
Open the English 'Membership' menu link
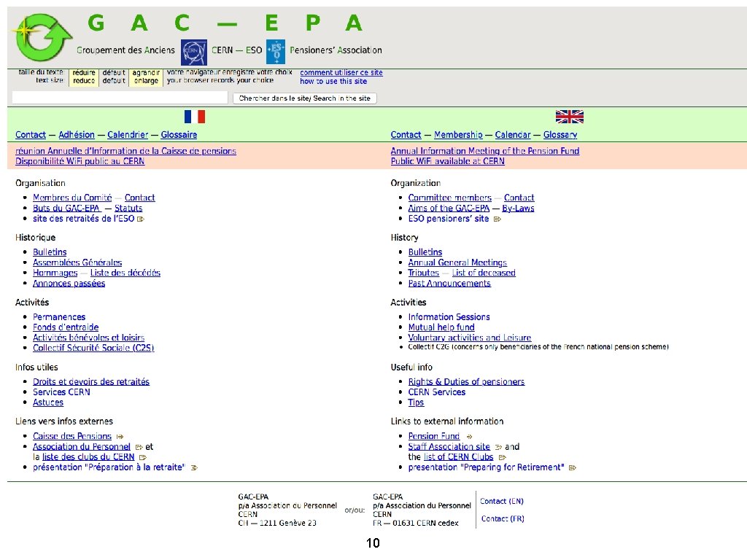tap(458, 135)
